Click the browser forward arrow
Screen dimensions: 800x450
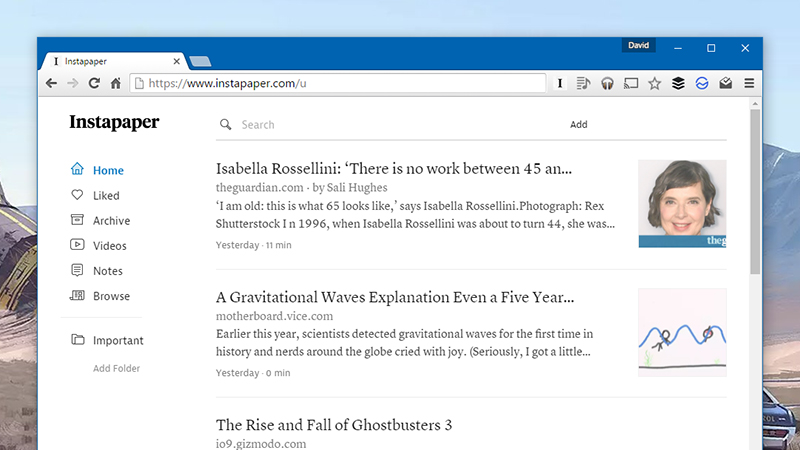tap(72, 83)
